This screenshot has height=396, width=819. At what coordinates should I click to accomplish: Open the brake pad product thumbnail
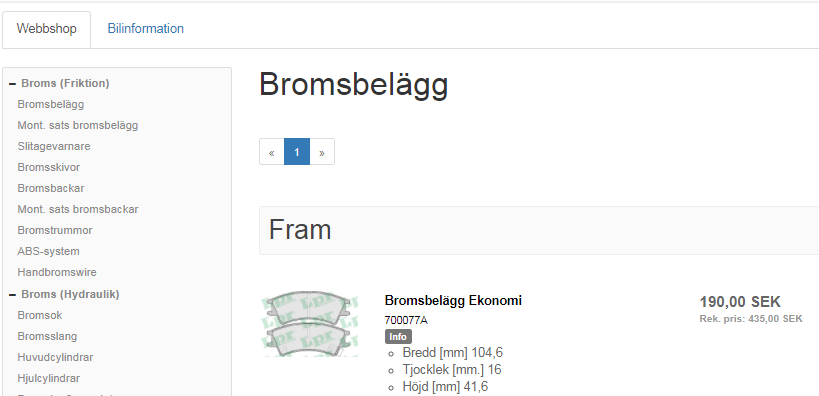click(x=309, y=324)
